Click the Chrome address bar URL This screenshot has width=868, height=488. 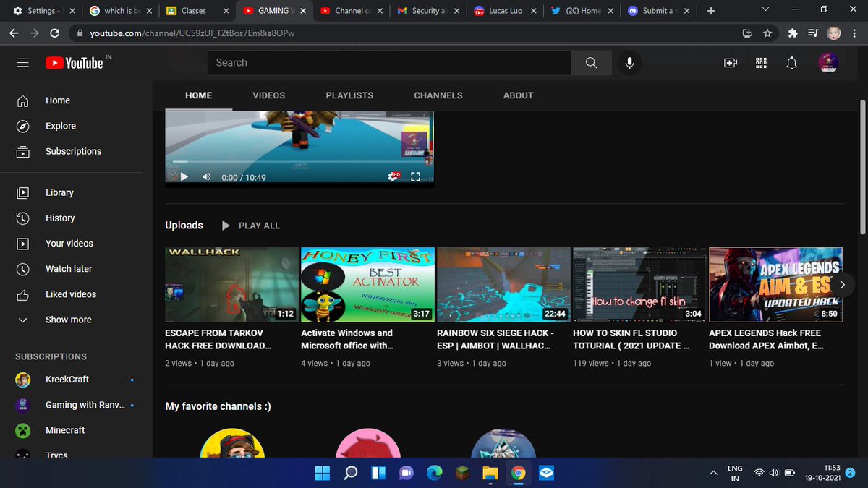pyautogui.click(x=192, y=33)
